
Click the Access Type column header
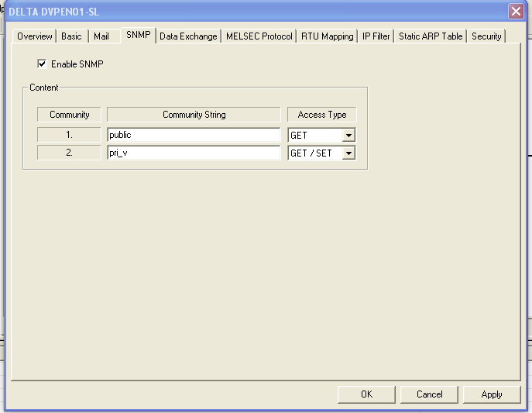(x=321, y=115)
